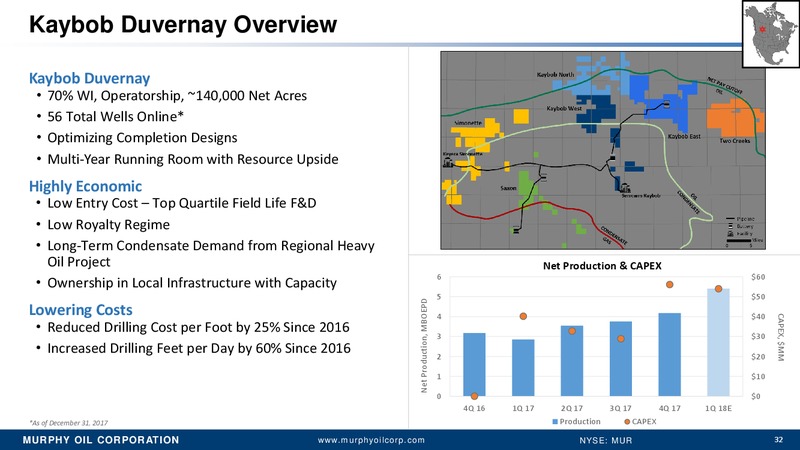Select the 4Q 17 production bar
The image size is (800, 450).
669,355
